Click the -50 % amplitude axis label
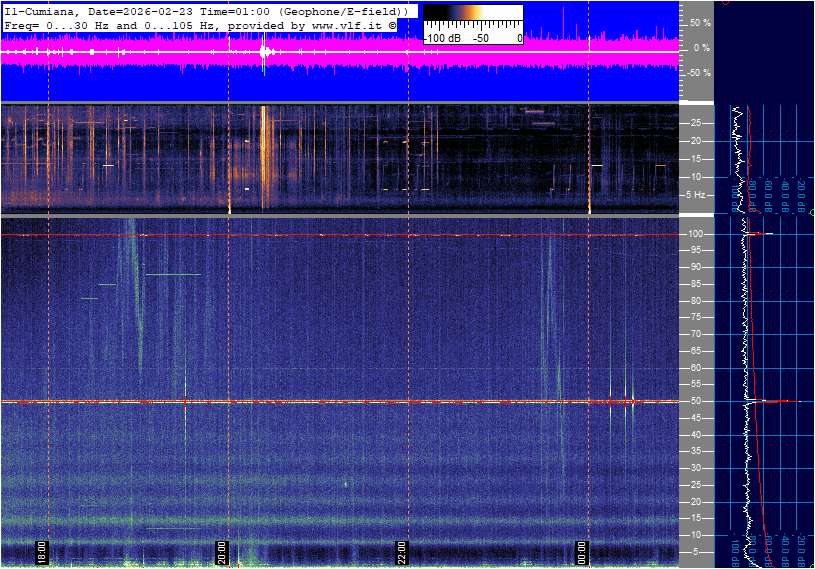815x569 pixels. [x=699, y=73]
